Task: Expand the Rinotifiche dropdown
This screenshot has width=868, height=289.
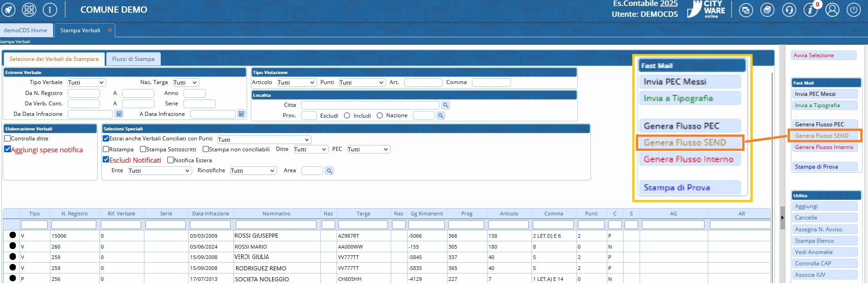Action: pyautogui.click(x=253, y=171)
